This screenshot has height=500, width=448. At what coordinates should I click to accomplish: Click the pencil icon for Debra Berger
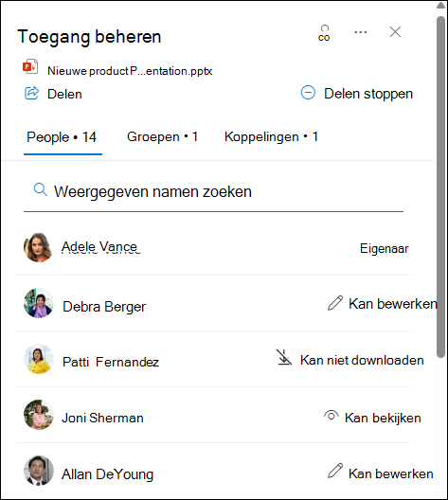tap(335, 303)
